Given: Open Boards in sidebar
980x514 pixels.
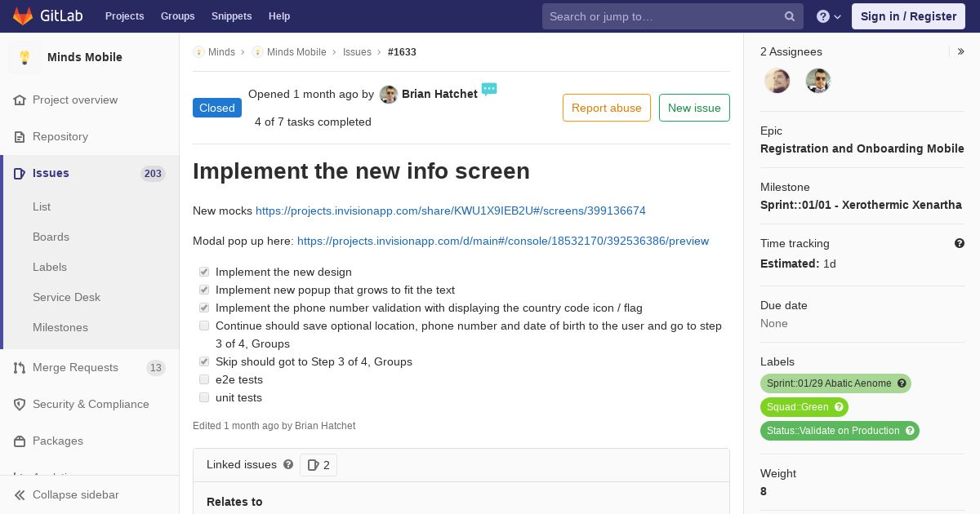Looking at the screenshot, I should click(51, 237).
